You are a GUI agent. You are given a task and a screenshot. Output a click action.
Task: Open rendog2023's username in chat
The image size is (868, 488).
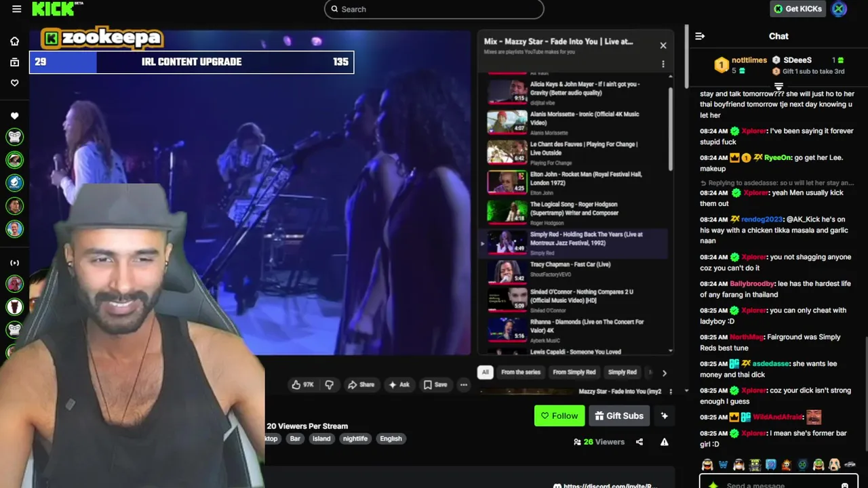coord(763,220)
